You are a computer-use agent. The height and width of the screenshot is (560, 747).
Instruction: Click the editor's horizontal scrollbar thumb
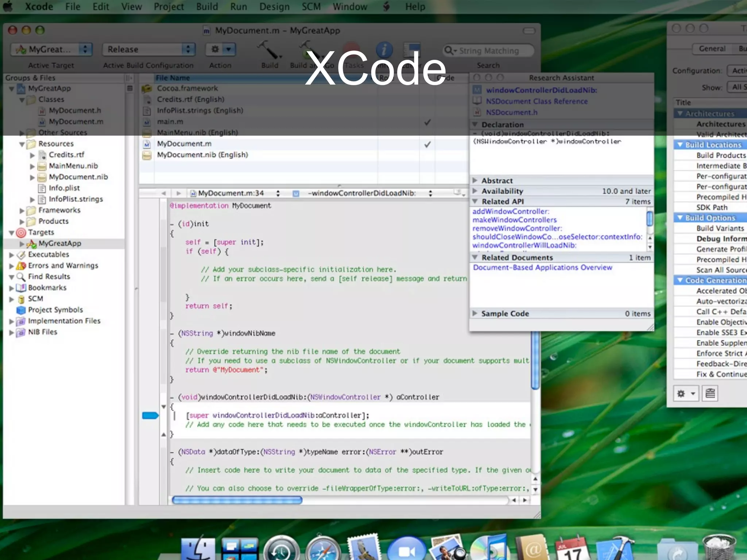point(237,500)
